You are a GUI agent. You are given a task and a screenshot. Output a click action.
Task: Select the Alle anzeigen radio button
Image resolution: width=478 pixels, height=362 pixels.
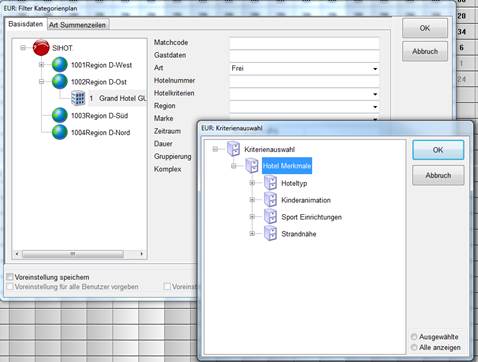pos(414,347)
